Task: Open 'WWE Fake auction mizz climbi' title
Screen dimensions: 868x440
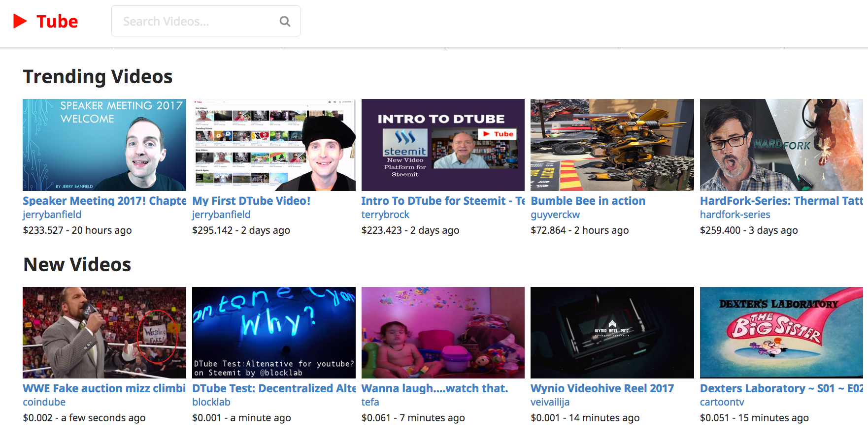Action: coord(104,388)
